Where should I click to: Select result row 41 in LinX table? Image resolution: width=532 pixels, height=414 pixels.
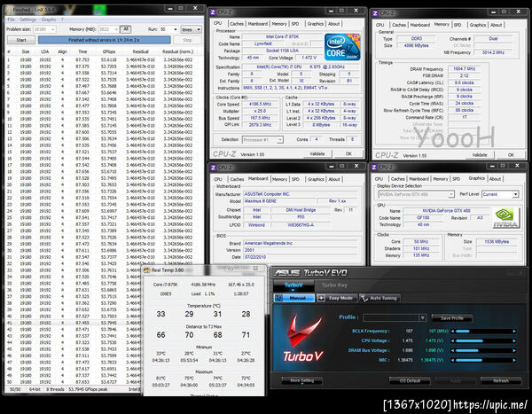click(74, 323)
